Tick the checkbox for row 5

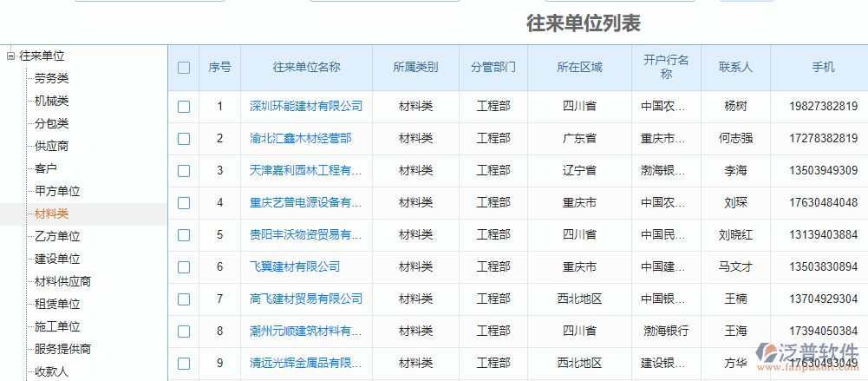click(184, 235)
